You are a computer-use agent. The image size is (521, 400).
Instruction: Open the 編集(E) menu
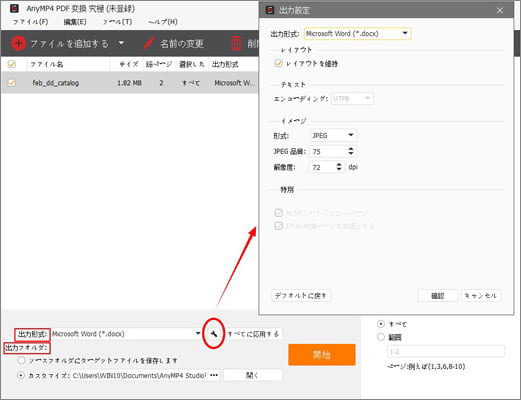pyautogui.click(x=75, y=22)
